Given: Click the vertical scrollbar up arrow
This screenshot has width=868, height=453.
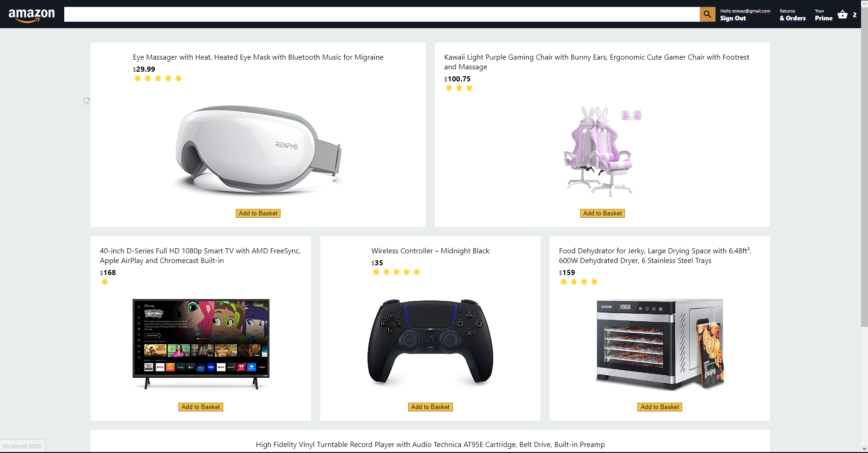Looking at the screenshot, I should click(x=864, y=4).
